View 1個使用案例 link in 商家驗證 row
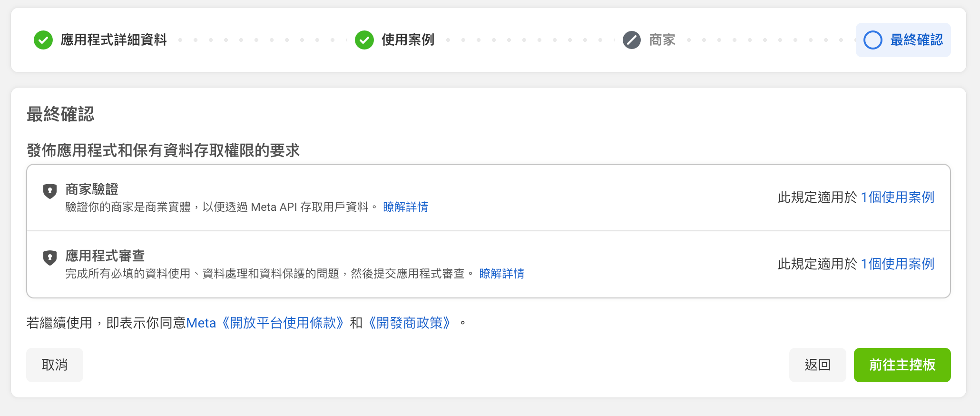The image size is (980, 416). point(897,197)
